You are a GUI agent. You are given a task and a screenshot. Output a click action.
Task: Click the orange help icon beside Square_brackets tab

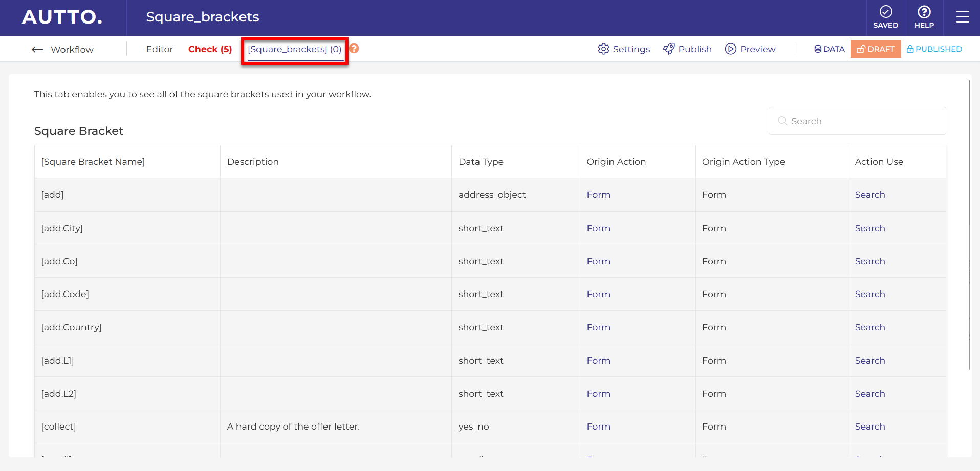354,49
